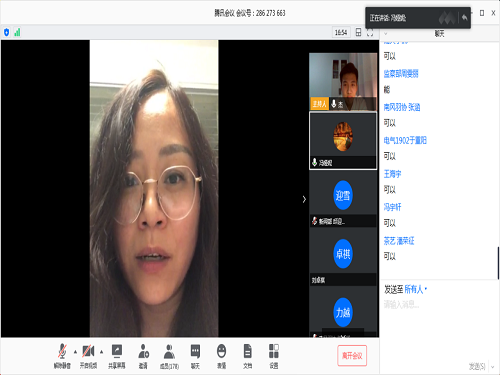Image resolution: width=500 pixels, height=375 pixels.
Task: Click the blue security shield icon
Action: (x=7, y=32)
